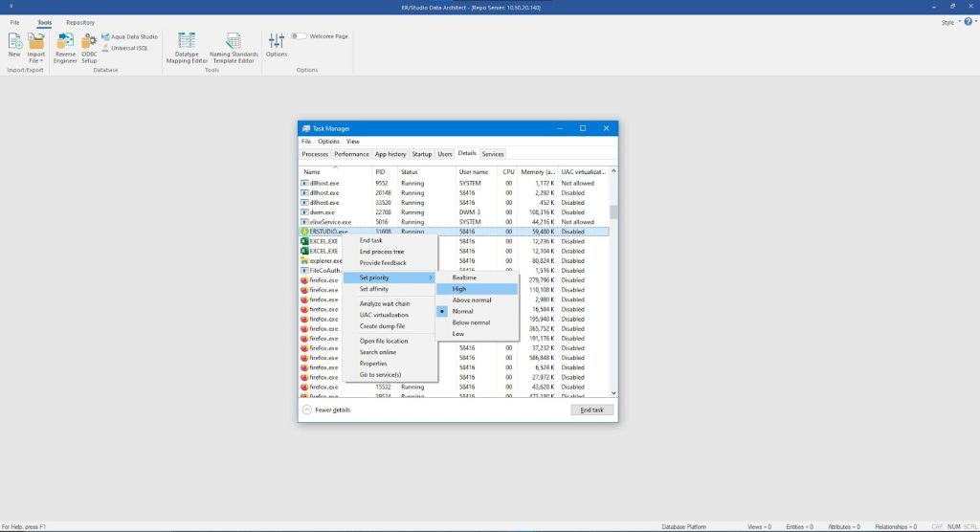Screen dimensions: 980x532
Task: Set priority to Realtime
Action: point(477,277)
